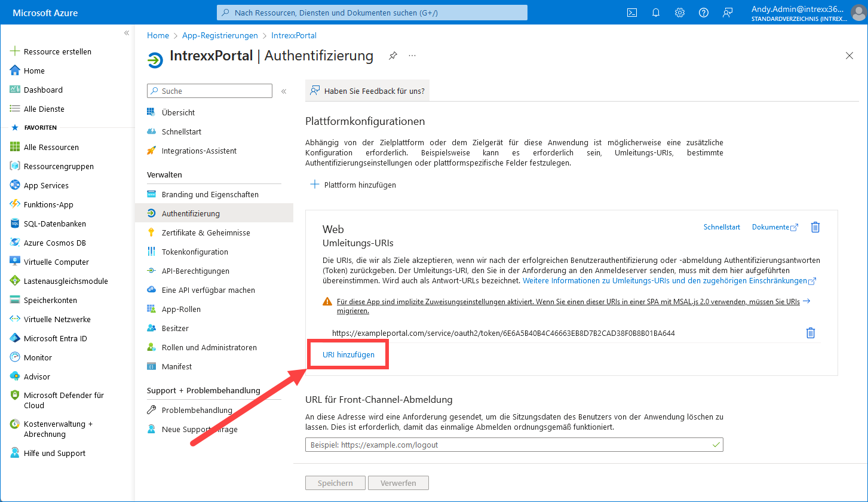Image resolution: width=868 pixels, height=502 pixels.
Task: Open the settings gear in header
Action: pyautogui.click(x=680, y=13)
